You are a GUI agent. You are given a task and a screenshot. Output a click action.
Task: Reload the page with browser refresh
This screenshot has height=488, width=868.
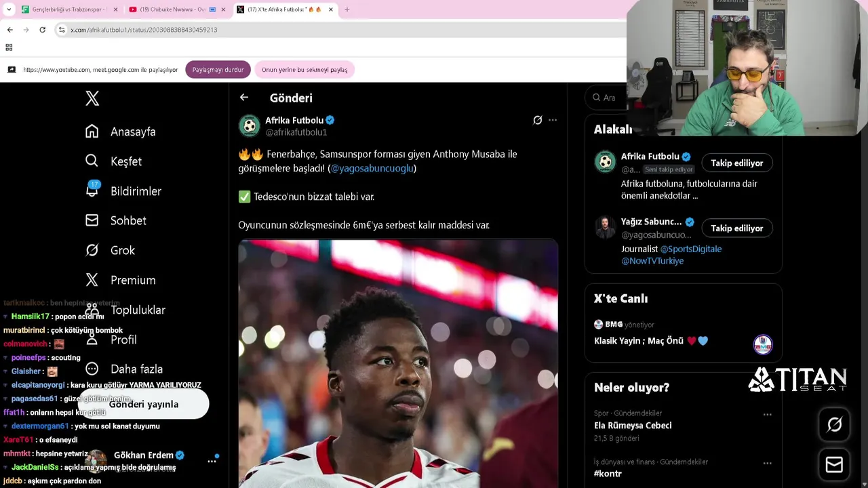coord(42,30)
